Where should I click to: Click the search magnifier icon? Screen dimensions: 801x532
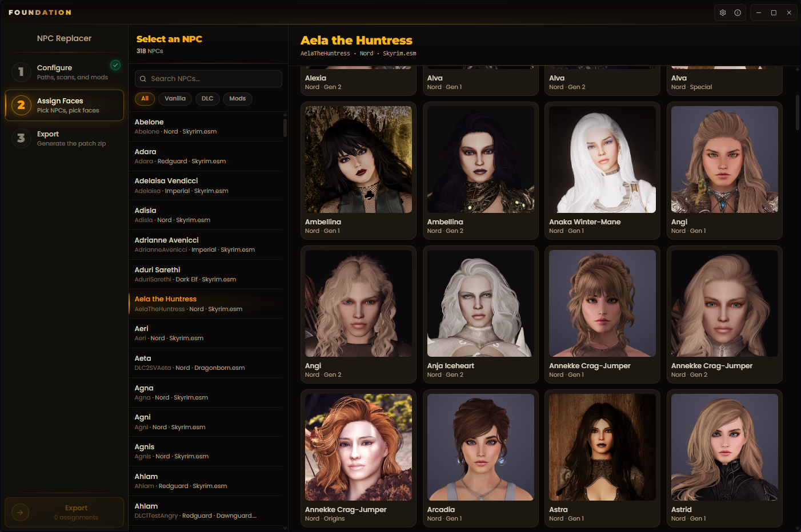click(143, 79)
